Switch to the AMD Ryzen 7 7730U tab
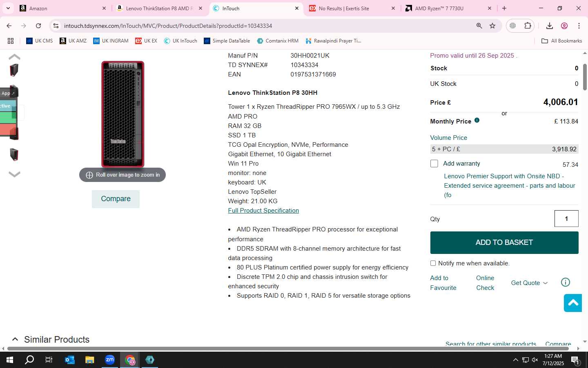This screenshot has width=588, height=368. click(448, 8)
